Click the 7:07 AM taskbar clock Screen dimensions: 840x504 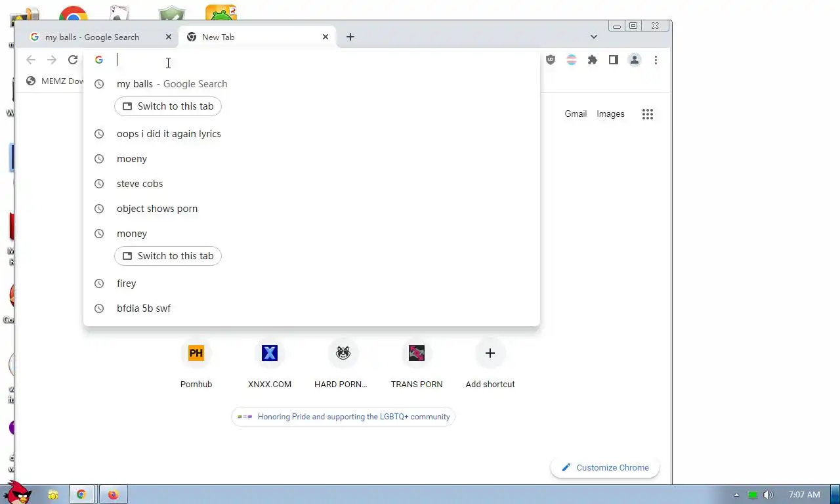coord(805,495)
